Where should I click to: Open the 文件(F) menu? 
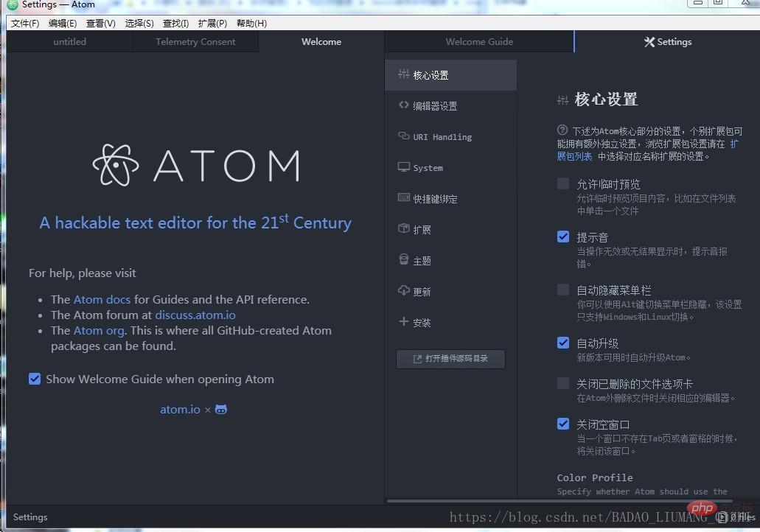pyautogui.click(x=25, y=24)
